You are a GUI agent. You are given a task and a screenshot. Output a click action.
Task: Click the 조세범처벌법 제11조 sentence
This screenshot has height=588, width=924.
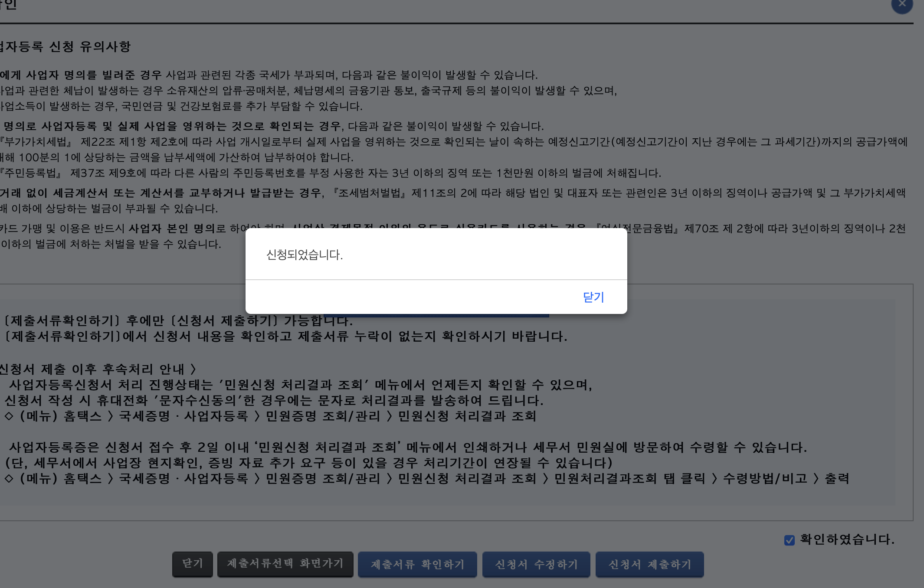point(607,193)
